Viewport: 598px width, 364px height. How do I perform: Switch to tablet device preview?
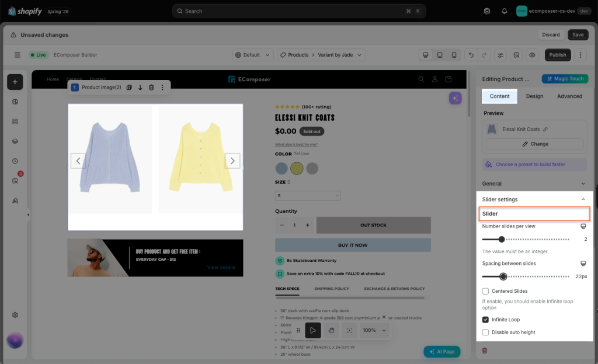click(x=440, y=55)
